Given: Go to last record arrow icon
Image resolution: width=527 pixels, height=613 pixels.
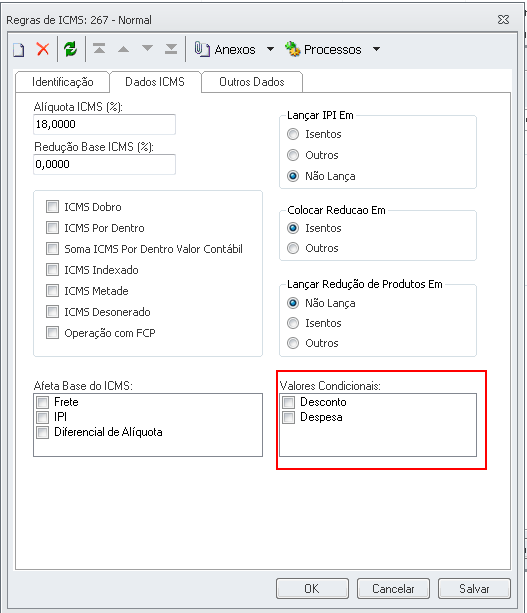Looking at the screenshot, I should coord(171,49).
